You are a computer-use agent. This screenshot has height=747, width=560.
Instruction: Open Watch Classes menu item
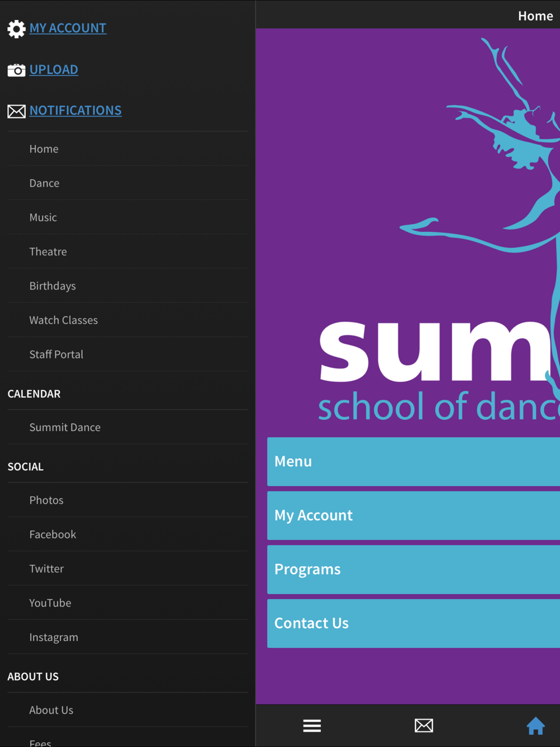point(128,320)
